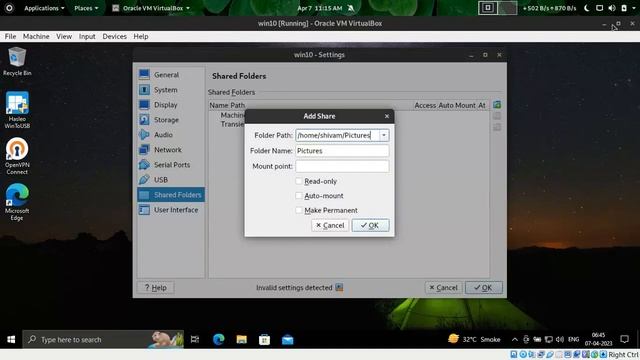Select OpenVPN Connect desktop icon
Image resolution: width=640 pixels, height=360 pixels.
coord(17,156)
